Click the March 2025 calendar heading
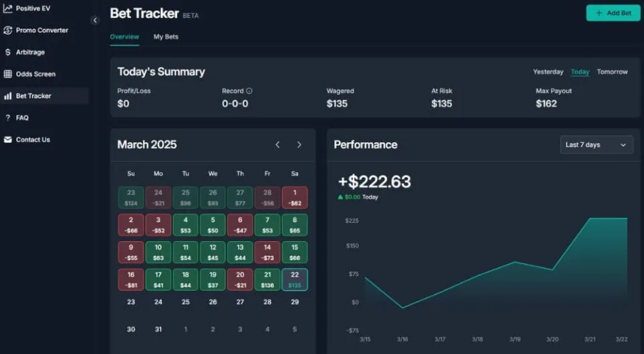 pyautogui.click(x=147, y=145)
